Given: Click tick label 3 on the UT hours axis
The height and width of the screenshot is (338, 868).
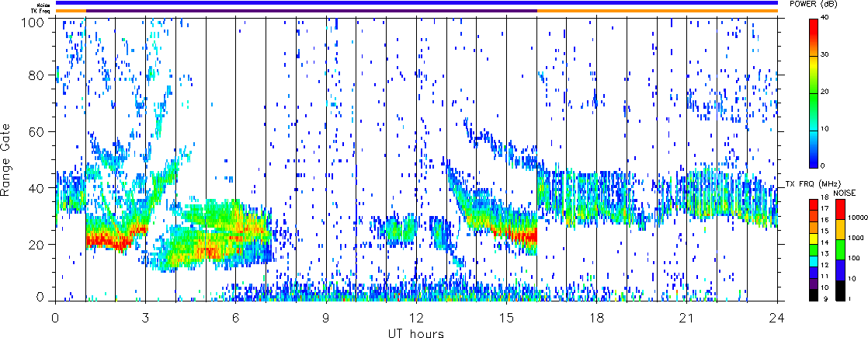Looking at the screenshot, I should point(146,318).
